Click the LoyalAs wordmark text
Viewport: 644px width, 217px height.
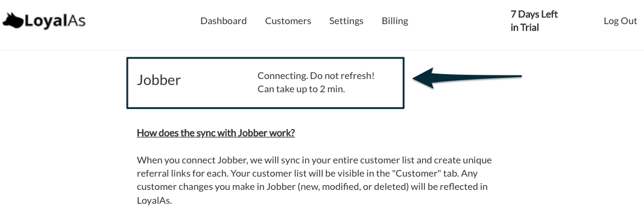coord(55,20)
